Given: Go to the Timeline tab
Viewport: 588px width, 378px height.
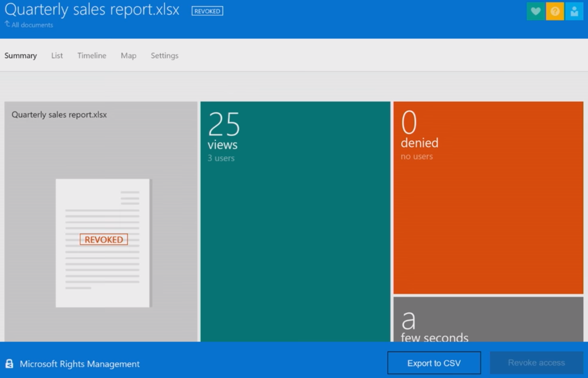Looking at the screenshot, I should tap(92, 55).
